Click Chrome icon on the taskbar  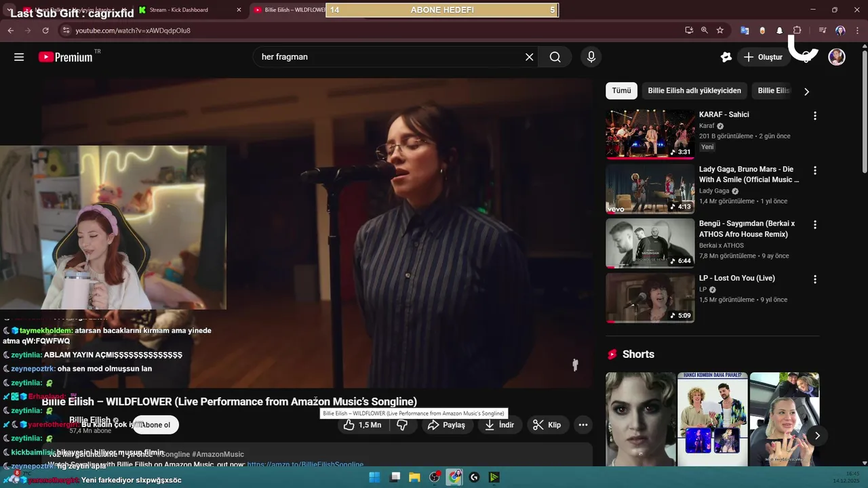click(454, 477)
